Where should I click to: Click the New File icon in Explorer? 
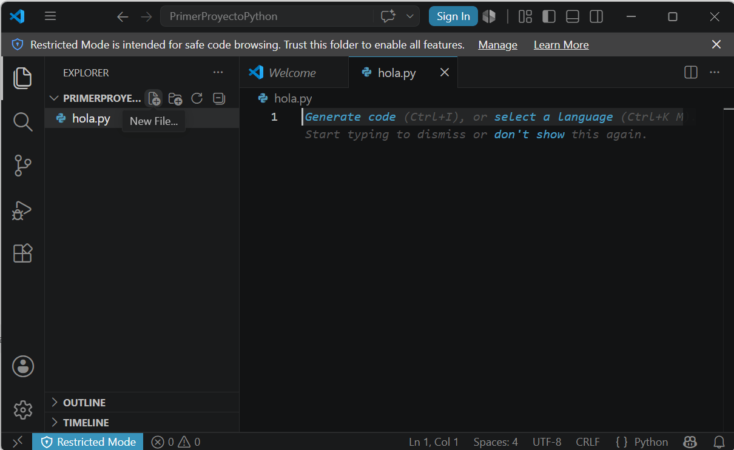tap(154, 98)
